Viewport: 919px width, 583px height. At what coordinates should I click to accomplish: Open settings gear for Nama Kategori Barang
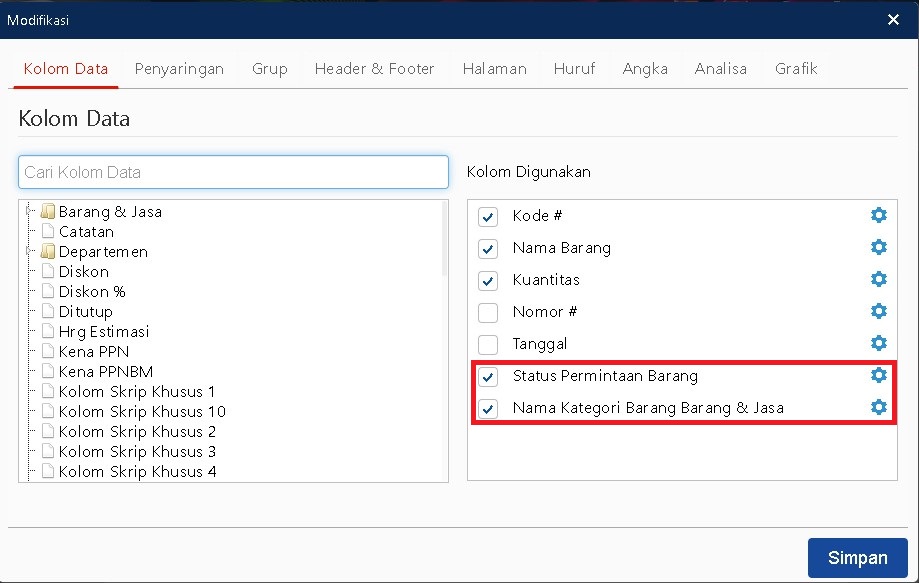tap(878, 407)
